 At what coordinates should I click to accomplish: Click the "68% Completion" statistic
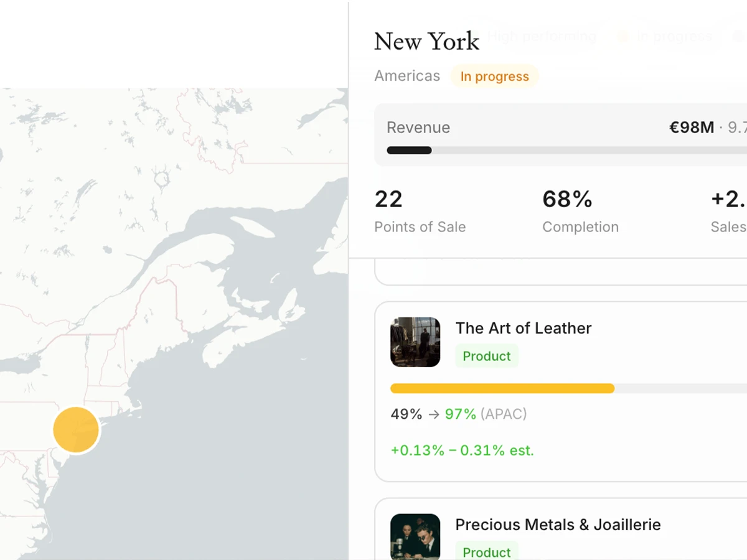580,210
